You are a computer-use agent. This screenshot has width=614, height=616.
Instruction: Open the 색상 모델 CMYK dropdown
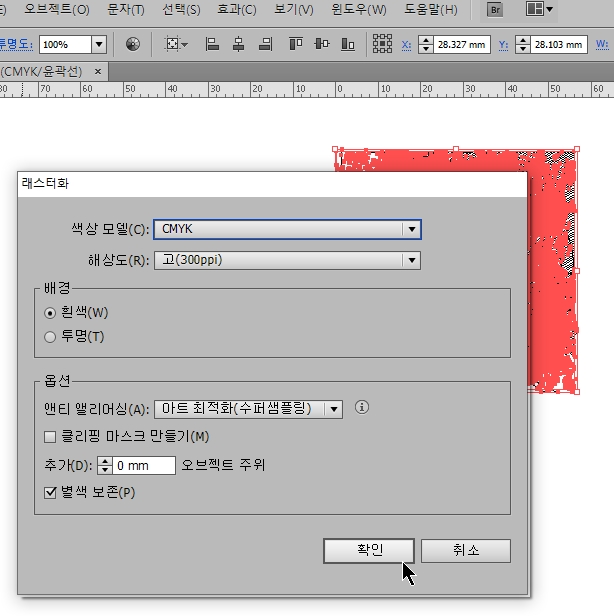pos(287,229)
